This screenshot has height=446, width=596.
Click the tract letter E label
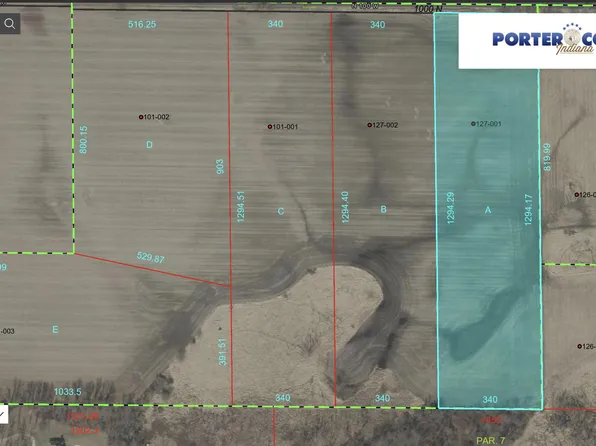point(55,330)
